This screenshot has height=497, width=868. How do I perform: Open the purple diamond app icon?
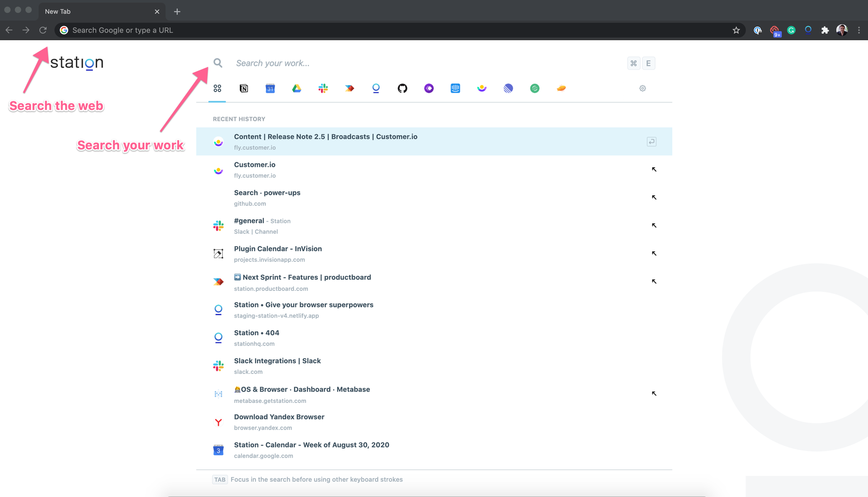[429, 88]
